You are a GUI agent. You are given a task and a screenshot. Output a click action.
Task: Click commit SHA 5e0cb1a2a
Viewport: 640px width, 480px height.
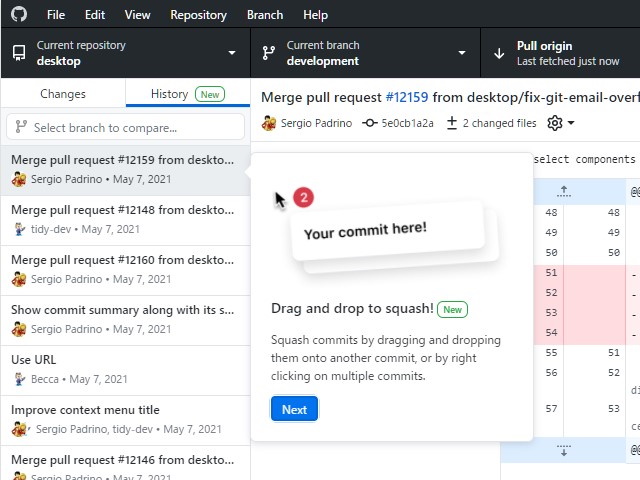click(x=407, y=123)
